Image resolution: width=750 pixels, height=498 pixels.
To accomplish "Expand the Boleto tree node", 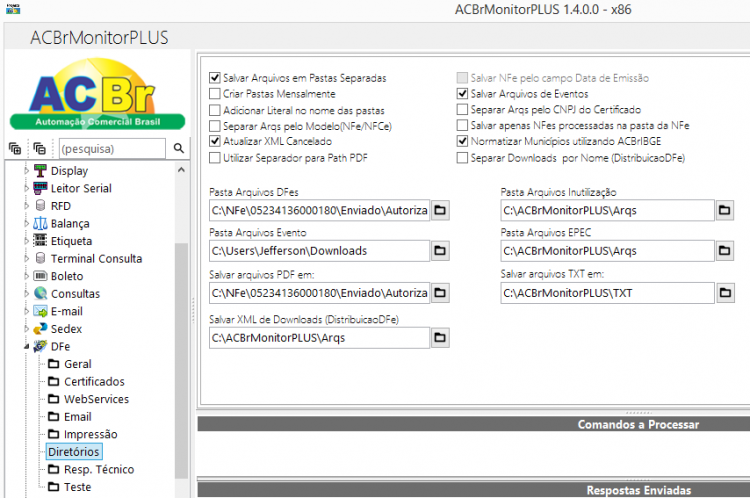I will (x=26, y=276).
